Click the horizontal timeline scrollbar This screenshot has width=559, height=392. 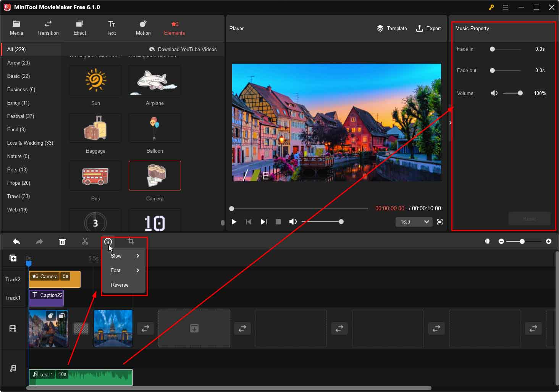tap(229, 388)
